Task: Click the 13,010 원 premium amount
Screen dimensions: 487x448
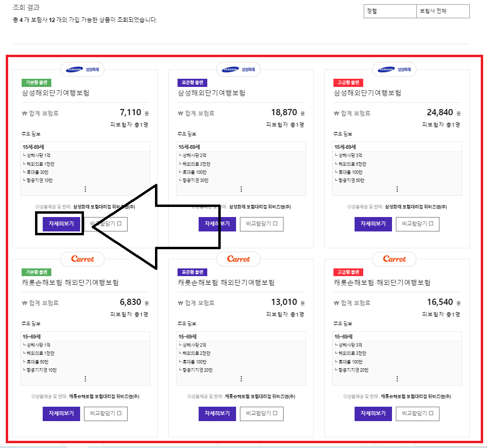Action: click(288, 302)
